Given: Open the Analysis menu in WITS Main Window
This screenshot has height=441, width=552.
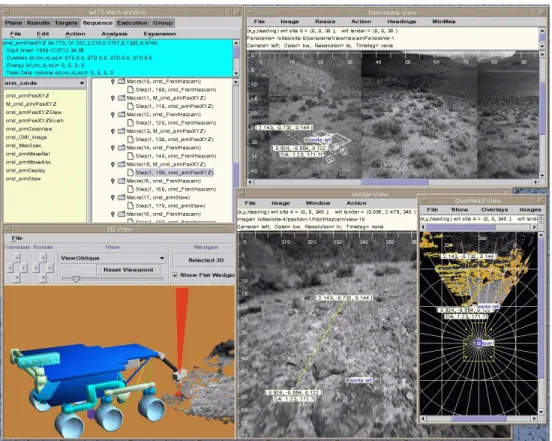Looking at the screenshot, I should click(114, 34).
